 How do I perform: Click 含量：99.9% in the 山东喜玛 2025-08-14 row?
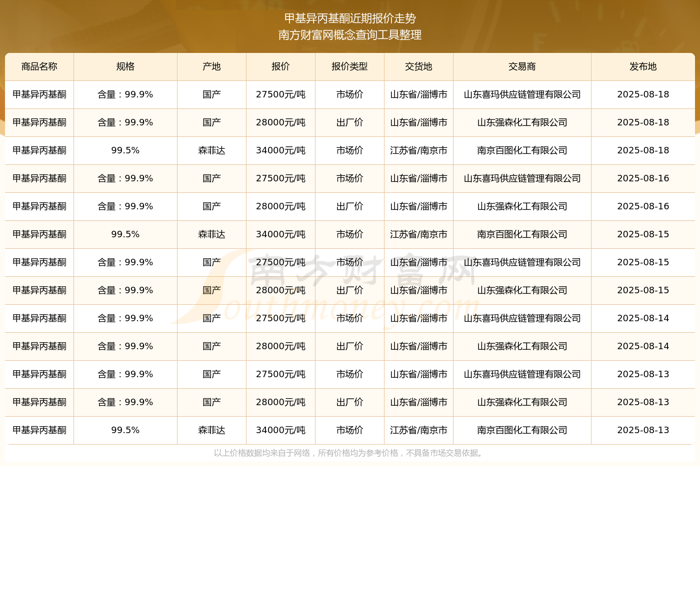tap(125, 318)
